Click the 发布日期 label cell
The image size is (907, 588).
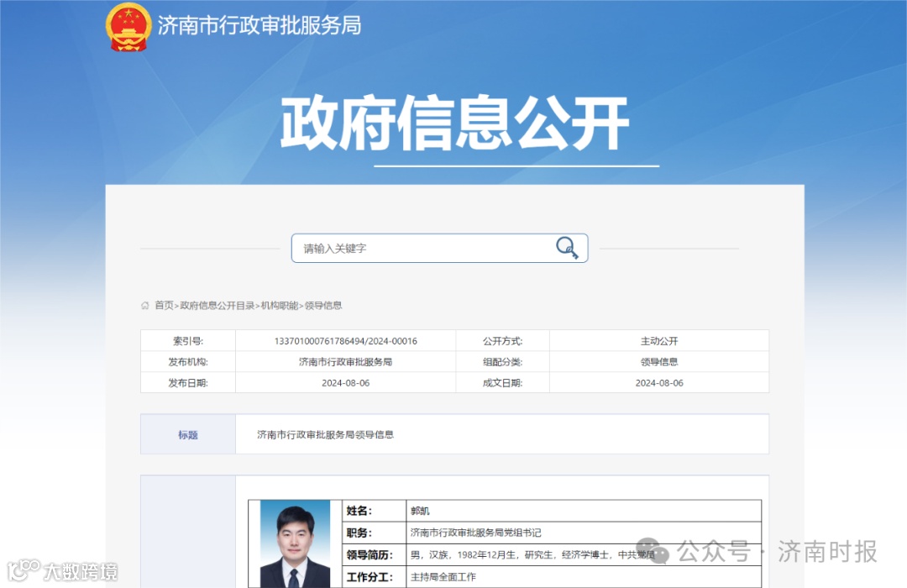pos(188,382)
